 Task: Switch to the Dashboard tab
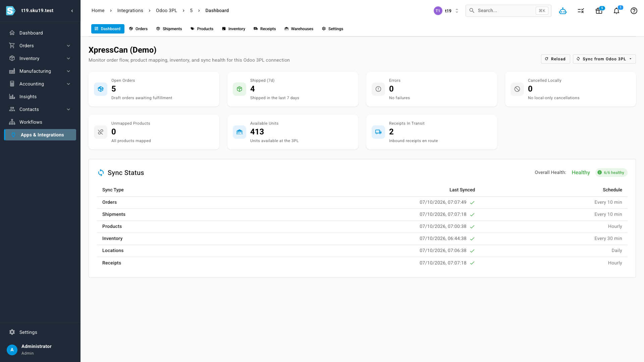(x=108, y=29)
